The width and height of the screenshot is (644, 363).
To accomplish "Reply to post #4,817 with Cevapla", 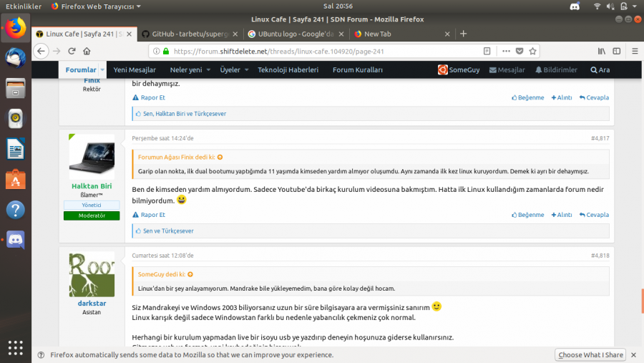I will point(594,215).
